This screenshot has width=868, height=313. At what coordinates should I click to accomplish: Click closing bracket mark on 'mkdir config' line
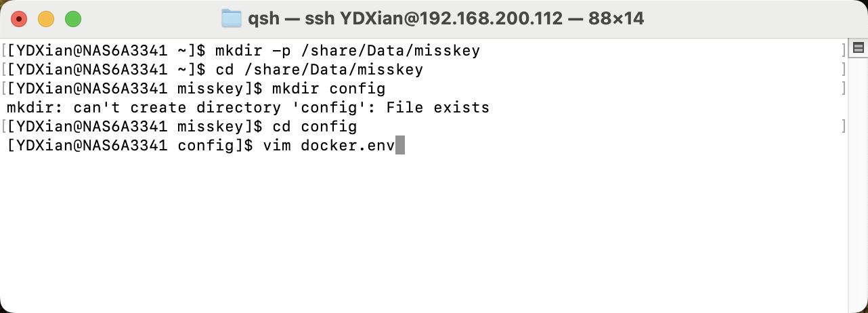click(843, 88)
